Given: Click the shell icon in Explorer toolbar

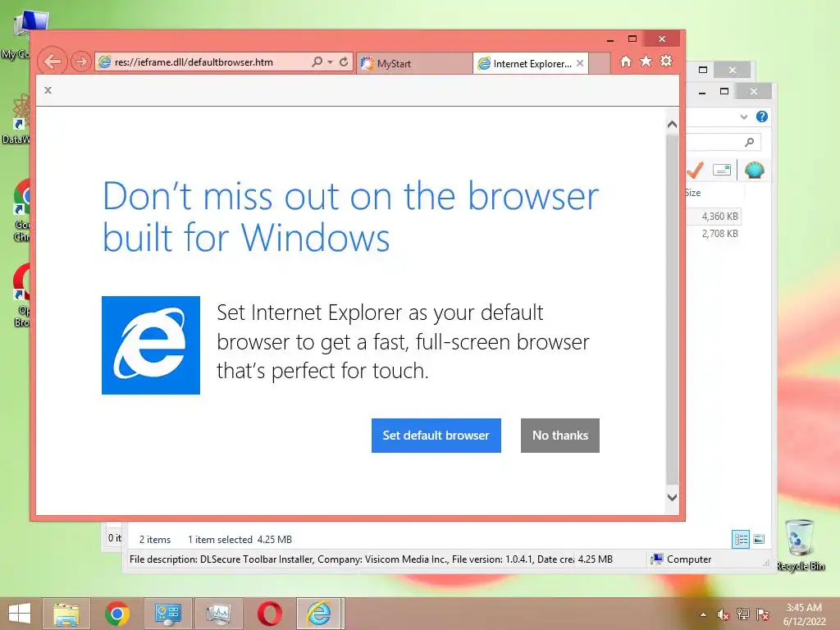Looking at the screenshot, I should coord(755,171).
